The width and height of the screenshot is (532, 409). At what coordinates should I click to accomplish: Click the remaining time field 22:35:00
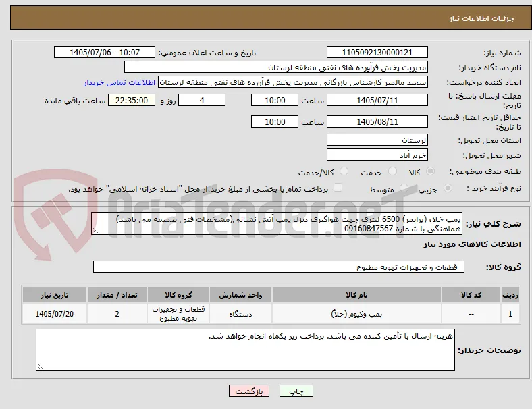click(x=132, y=100)
